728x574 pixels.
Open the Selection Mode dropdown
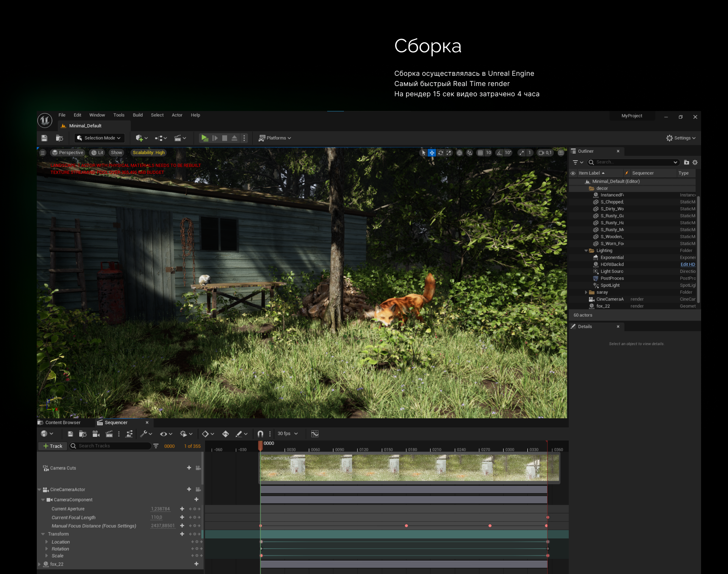pyautogui.click(x=99, y=138)
